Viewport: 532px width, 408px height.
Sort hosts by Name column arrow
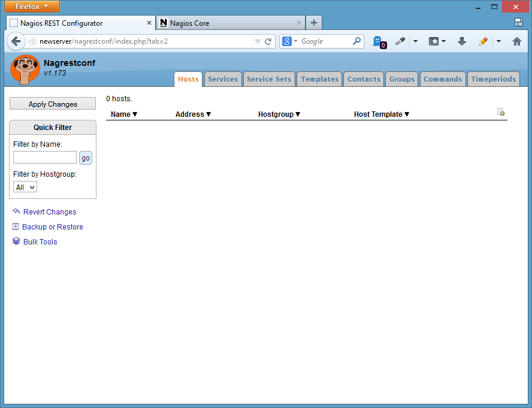(135, 114)
